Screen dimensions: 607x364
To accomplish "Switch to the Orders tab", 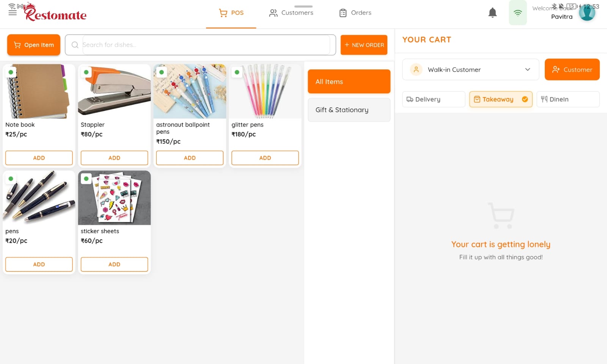I will coord(355,13).
